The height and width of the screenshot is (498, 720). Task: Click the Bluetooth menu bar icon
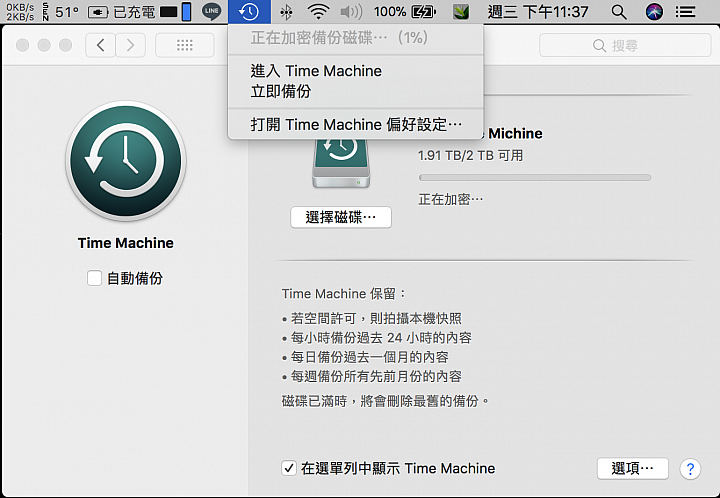[x=286, y=12]
